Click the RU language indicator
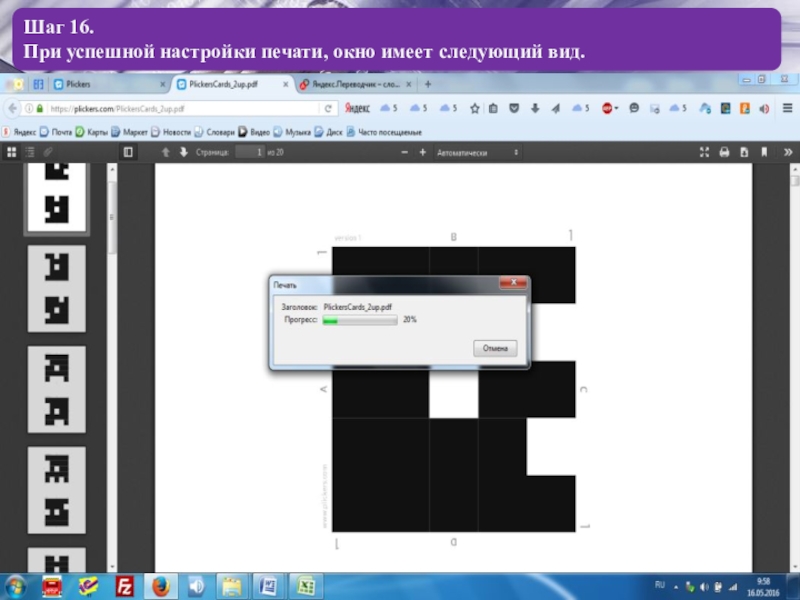This screenshot has height=600, width=800. 660,585
